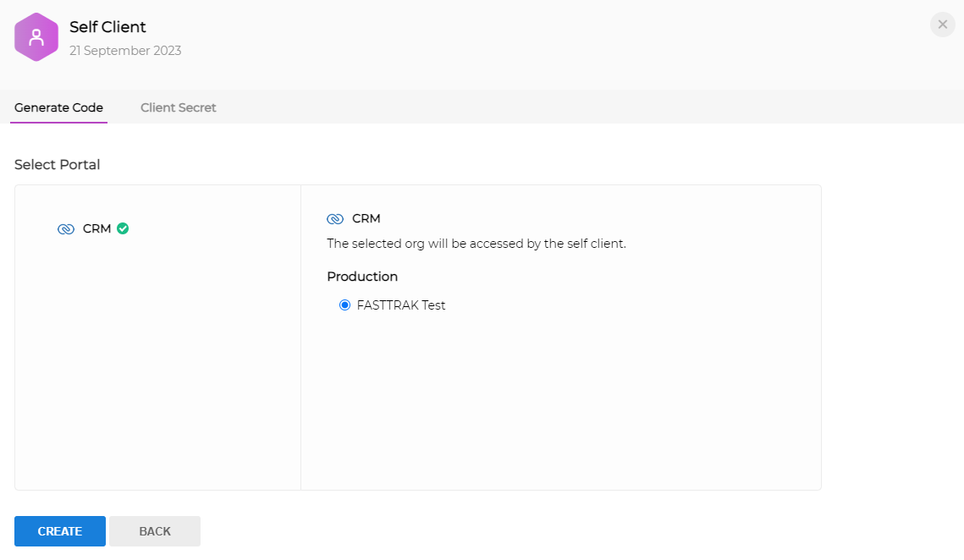Screen dimensions: 964x560
Task: Go back using the BACK button
Action: (155, 531)
